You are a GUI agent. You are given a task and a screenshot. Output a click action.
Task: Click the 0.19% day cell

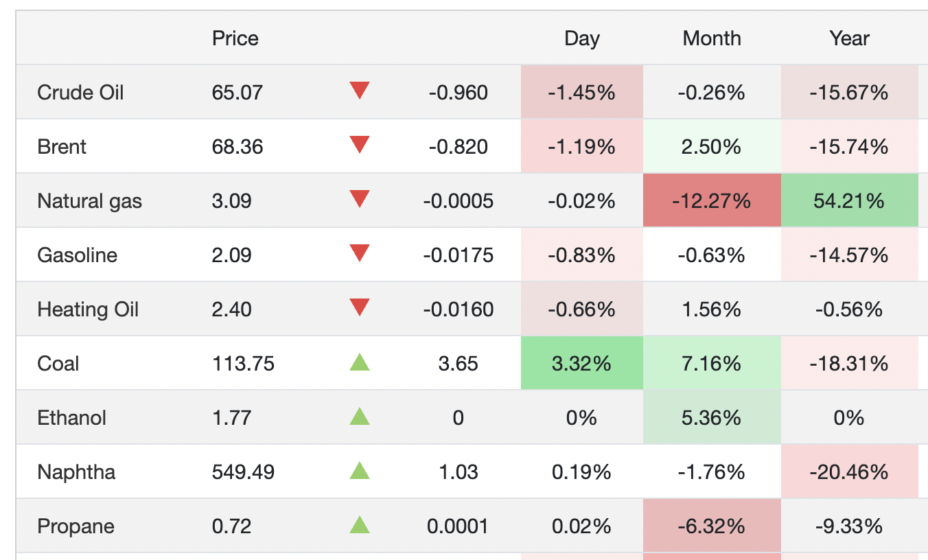pyautogui.click(x=581, y=471)
